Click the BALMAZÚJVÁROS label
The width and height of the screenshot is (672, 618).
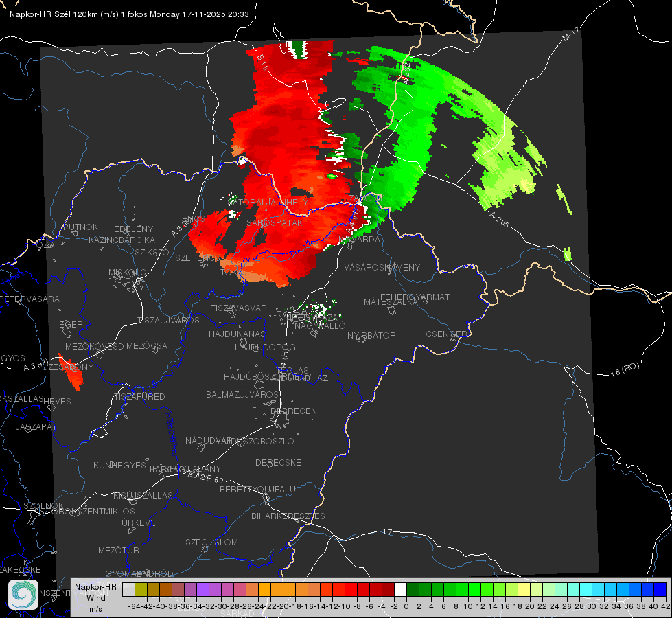pyautogui.click(x=242, y=394)
